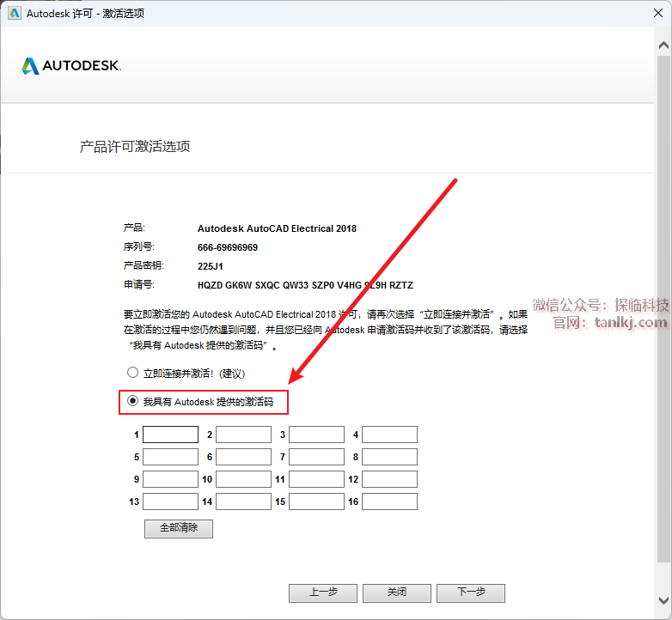Screen dimensions: 672x620
Task: Click the Autodesk logo in header
Action: (x=71, y=65)
